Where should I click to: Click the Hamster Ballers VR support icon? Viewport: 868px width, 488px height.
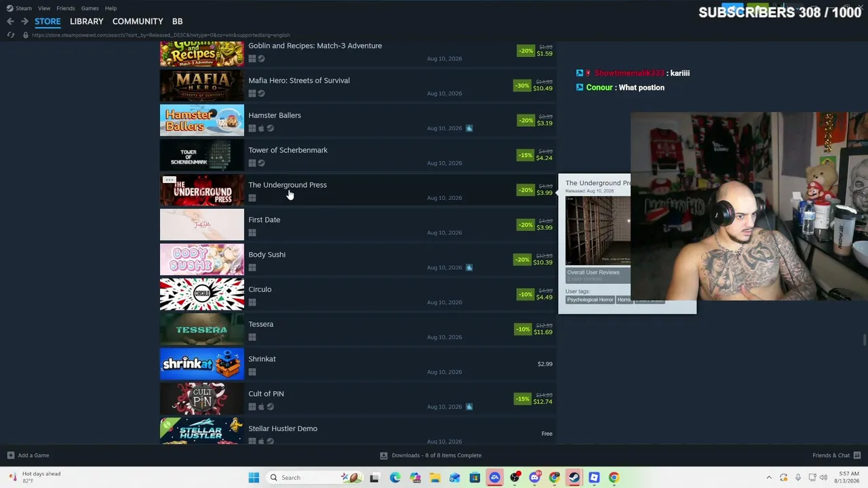tap(469, 128)
